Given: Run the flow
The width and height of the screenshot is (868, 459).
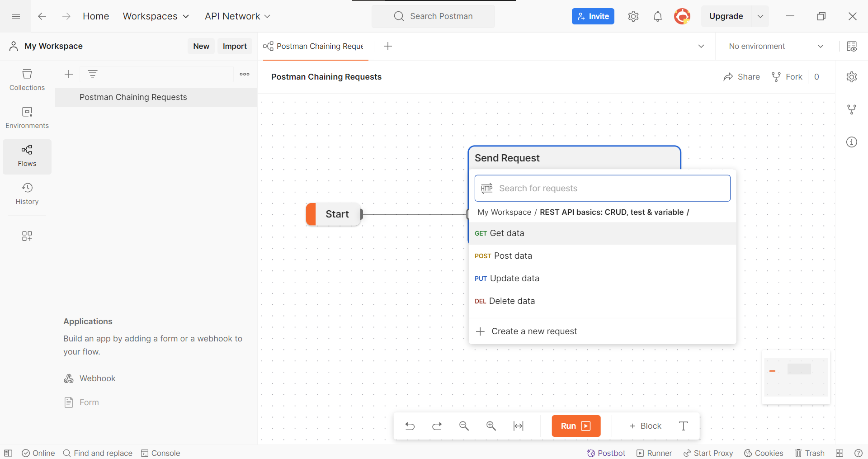Looking at the screenshot, I should point(576,426).
